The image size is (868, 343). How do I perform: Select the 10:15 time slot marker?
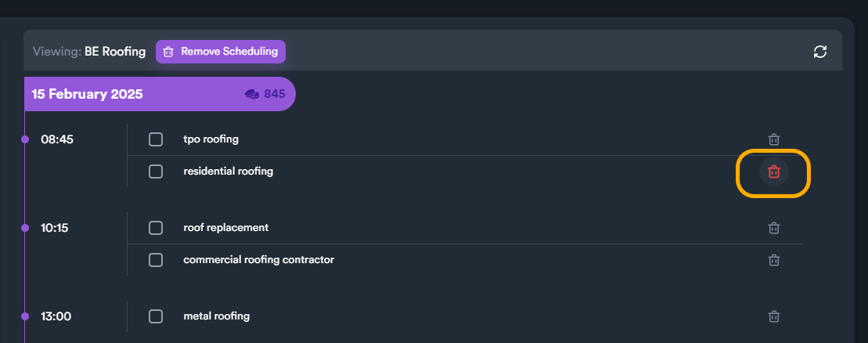point(25,228)
